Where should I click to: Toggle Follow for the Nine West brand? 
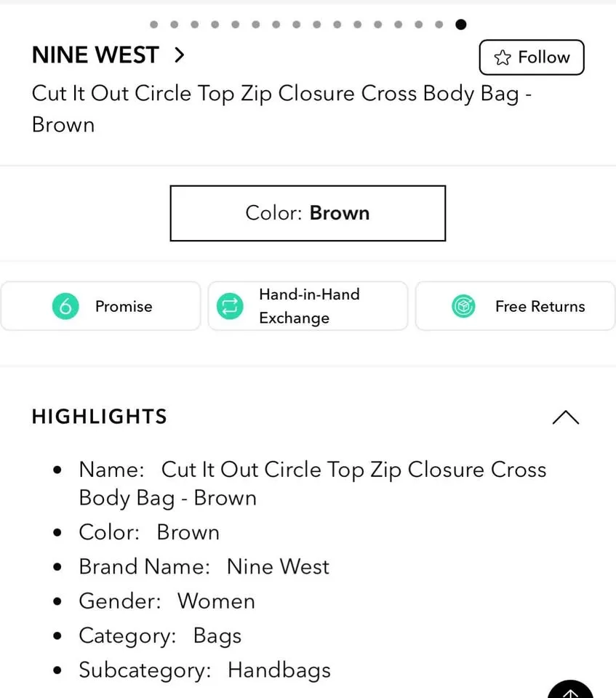click(532, 57)
